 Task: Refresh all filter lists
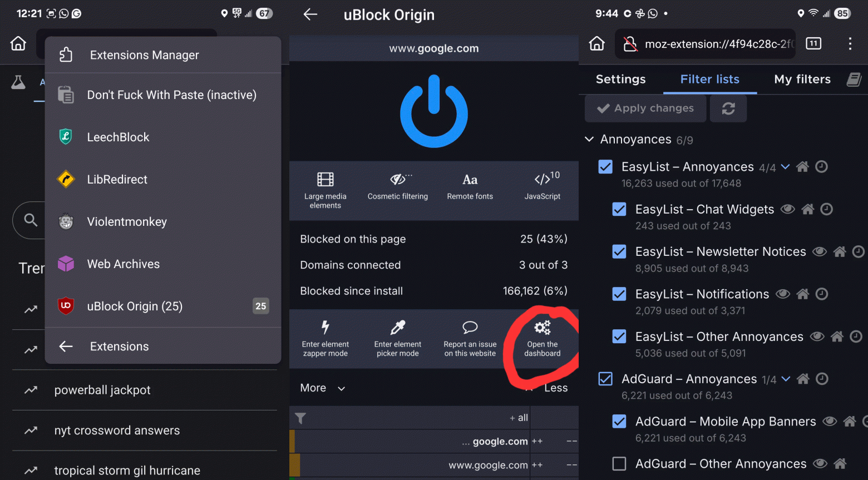pyautogui.click(x=728, y=108)
